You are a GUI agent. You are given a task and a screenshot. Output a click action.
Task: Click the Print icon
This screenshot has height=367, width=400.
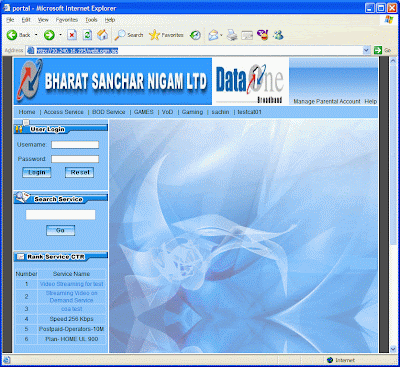[x=232, y=35]
